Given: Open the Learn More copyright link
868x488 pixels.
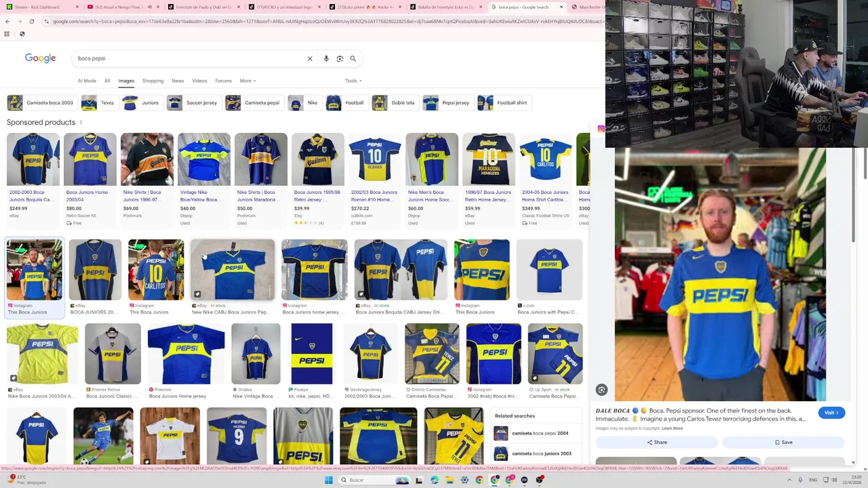Looking at the screenshot, I should click(672, 428).
